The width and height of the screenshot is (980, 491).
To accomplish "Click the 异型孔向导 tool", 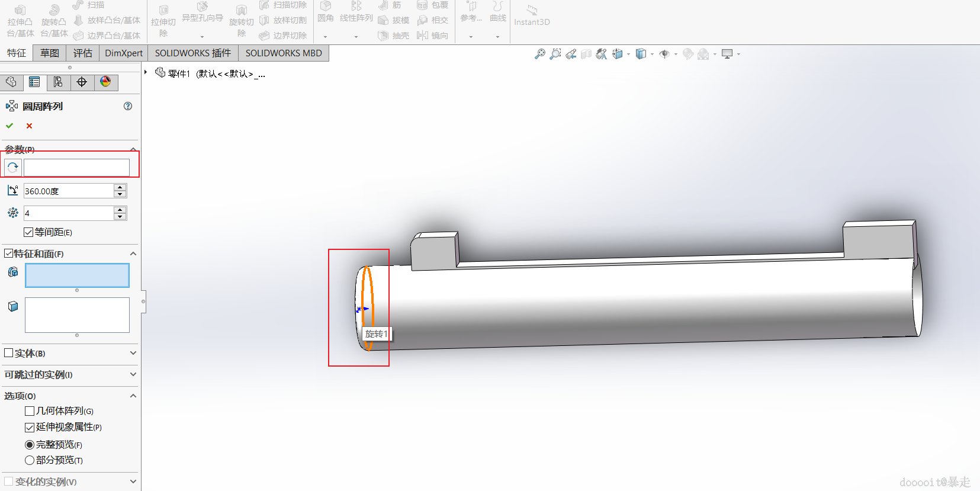I will (x=203, y=13).
